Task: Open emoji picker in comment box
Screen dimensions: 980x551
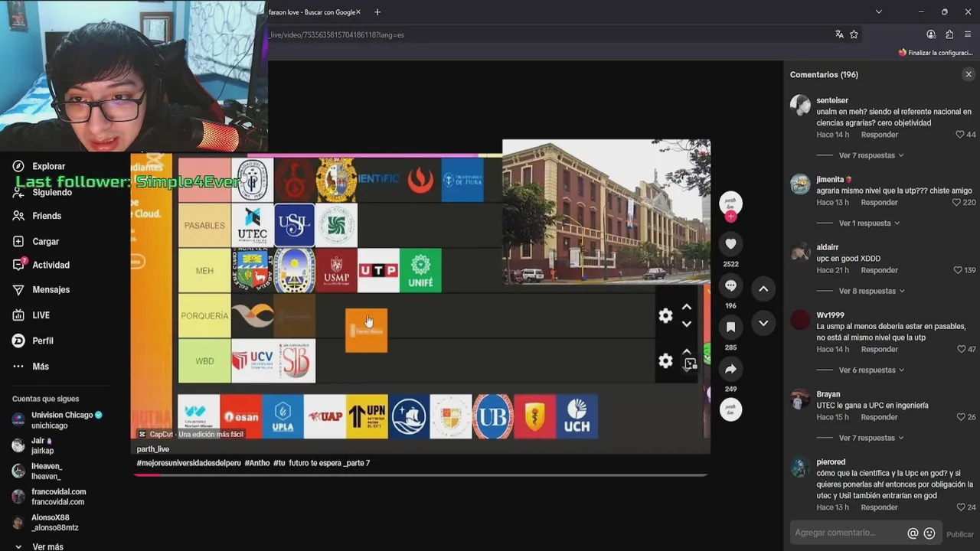Action: pyautogui.click(x=929, y=533)
